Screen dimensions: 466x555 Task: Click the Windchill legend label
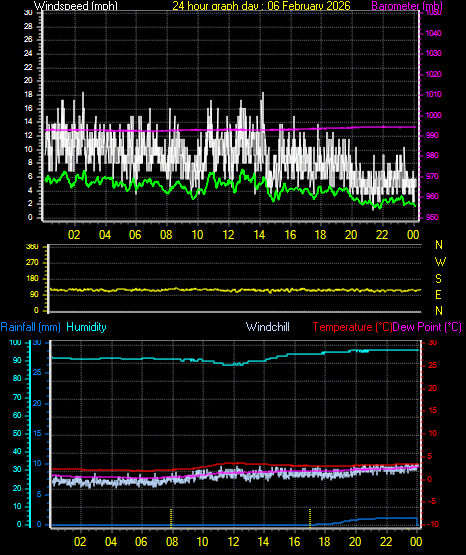click(267, 327)
